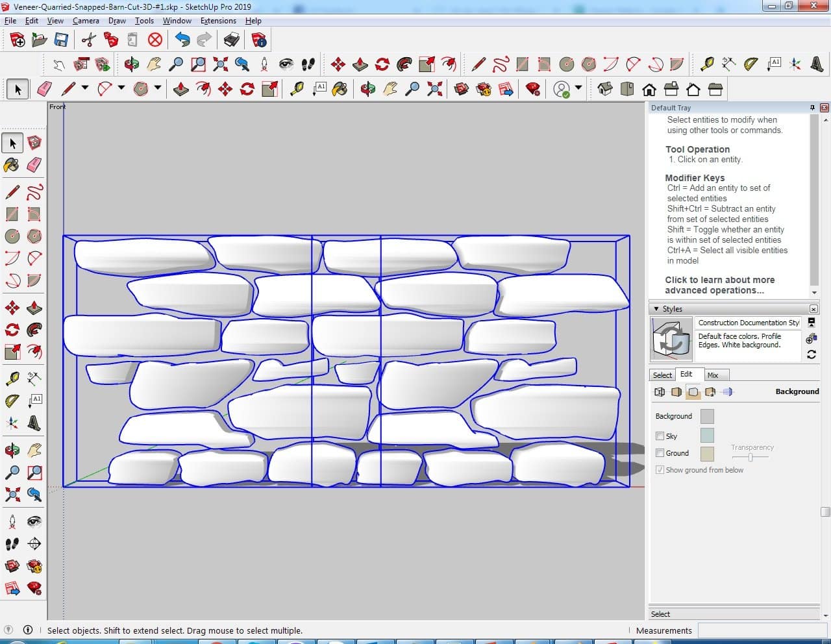Open the arc tool dropdown arrow
This screenshot has width=831, height=644.
pos(121,88)
